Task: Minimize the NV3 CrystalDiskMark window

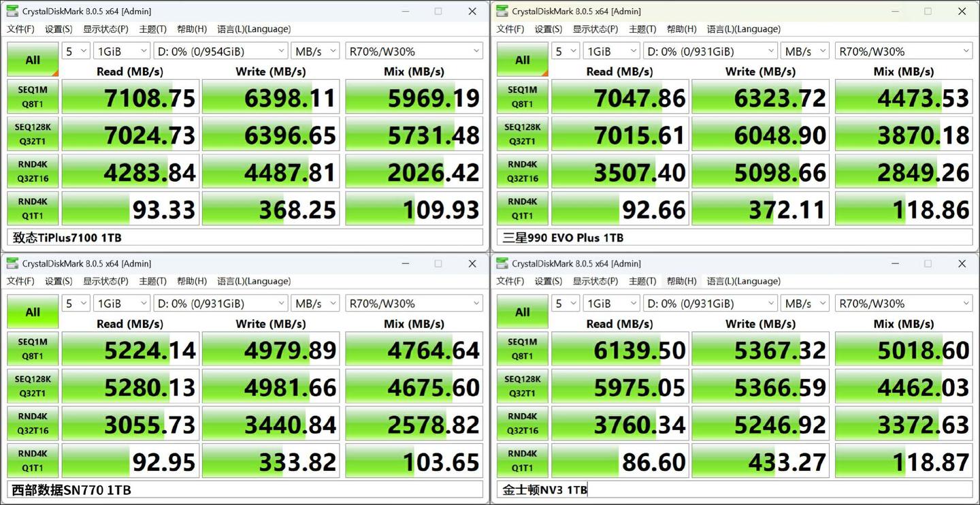Action: point(895,263)
